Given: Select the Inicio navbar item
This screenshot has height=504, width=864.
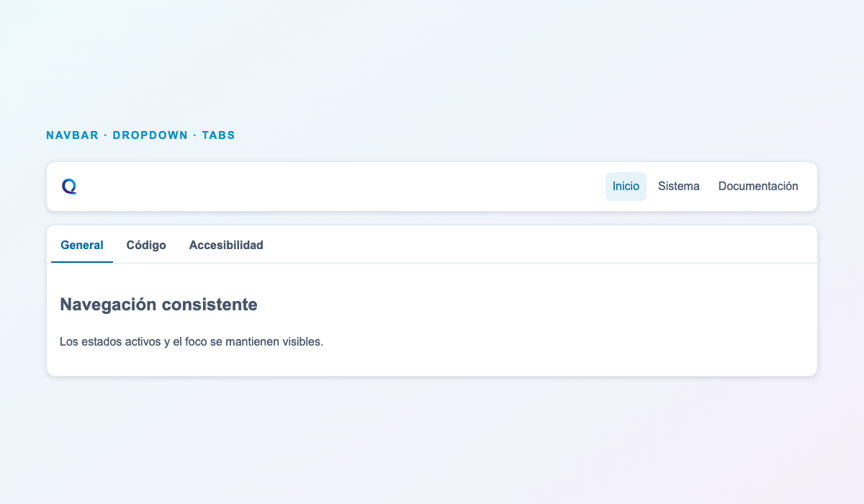Looking at the screenshot, I should pyautogui.click(x=626, y=186).
